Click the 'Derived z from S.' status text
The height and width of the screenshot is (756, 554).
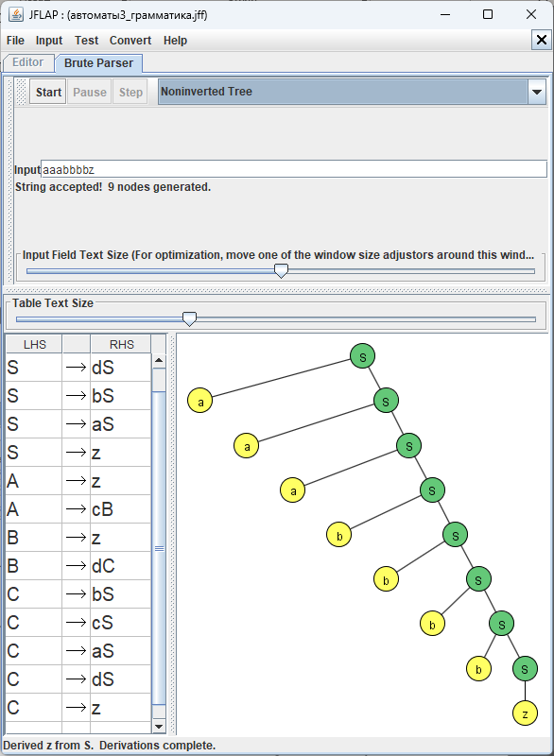[x=49, y=746]
